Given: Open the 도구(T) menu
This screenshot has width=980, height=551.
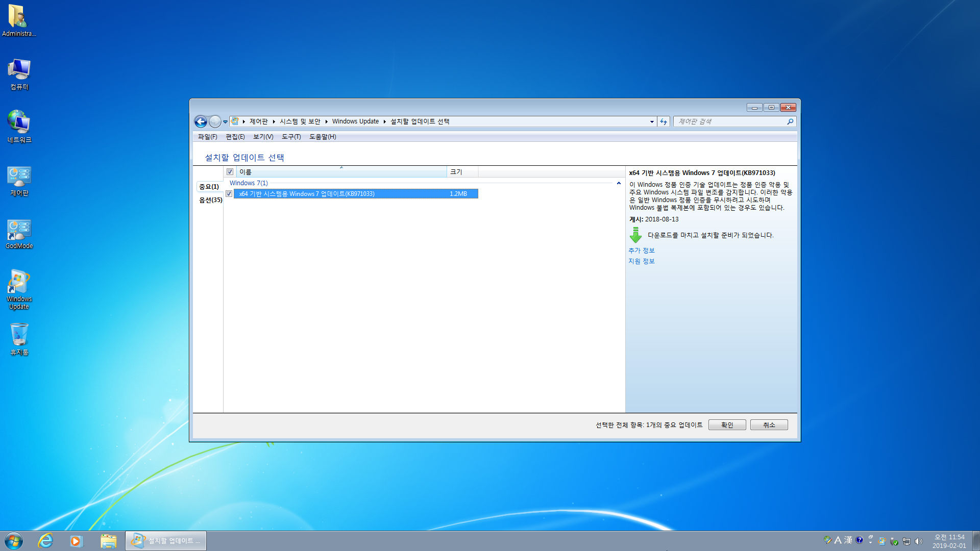Looking at the screenshot, I should 291,137.
